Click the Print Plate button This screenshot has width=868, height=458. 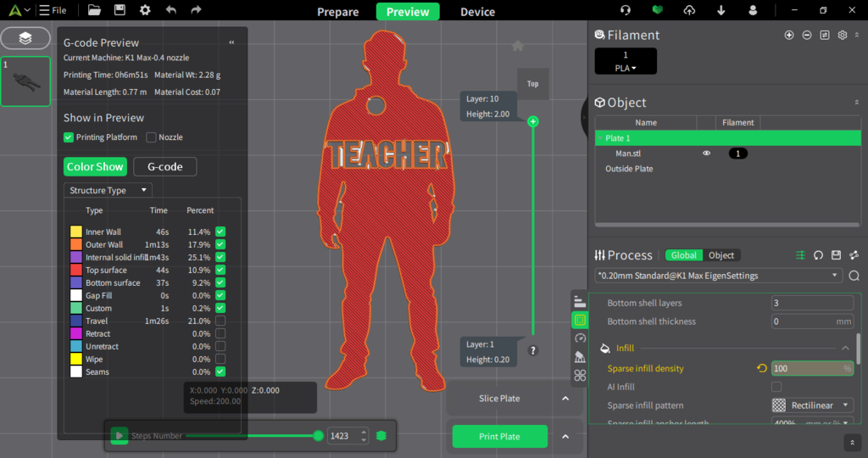[x=499, y=437]
